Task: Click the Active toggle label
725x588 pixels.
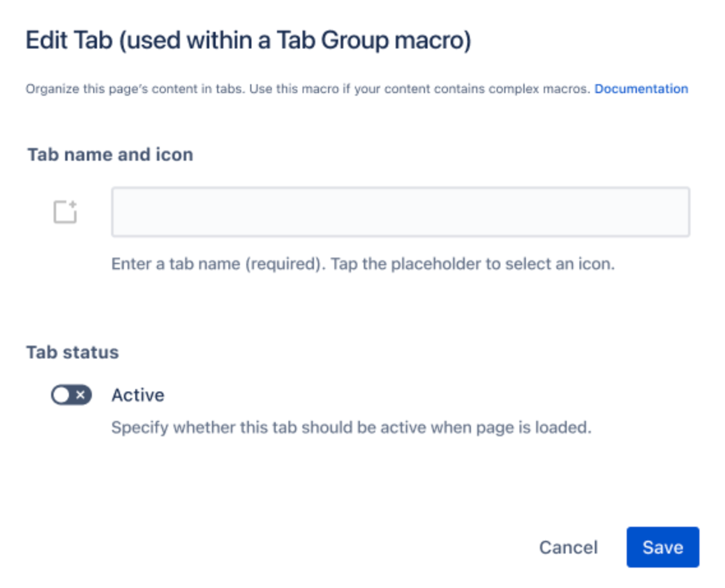Action: coord(138,395)
